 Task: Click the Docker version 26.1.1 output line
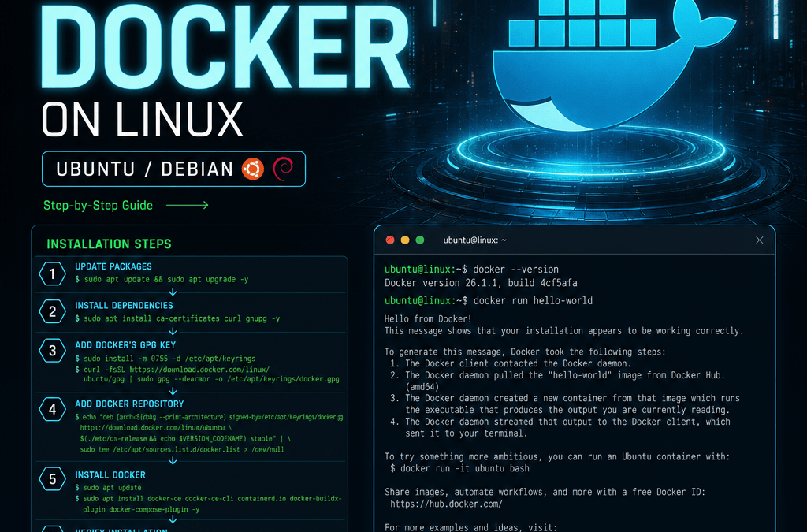pyautogui.click(x=481, y=283)
